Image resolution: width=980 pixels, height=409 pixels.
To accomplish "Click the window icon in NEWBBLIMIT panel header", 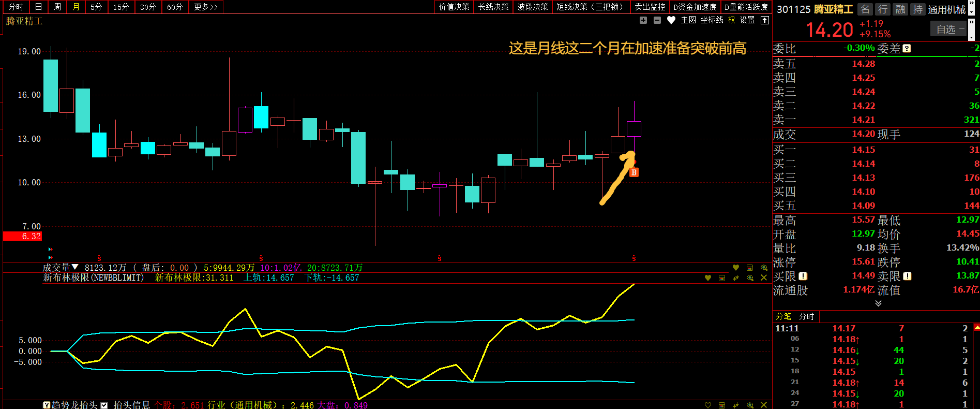I will click(722, 278).
